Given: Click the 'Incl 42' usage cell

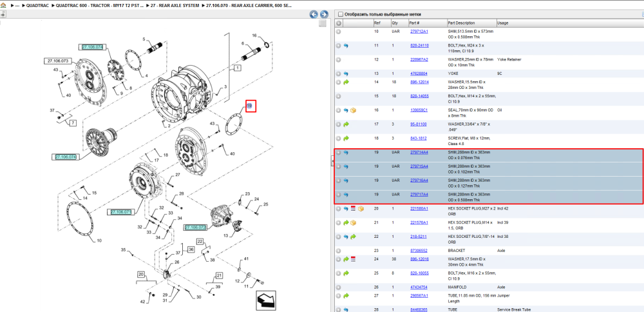Looking at the screenshot, I should pyautogui.click(x=503, y=208).
